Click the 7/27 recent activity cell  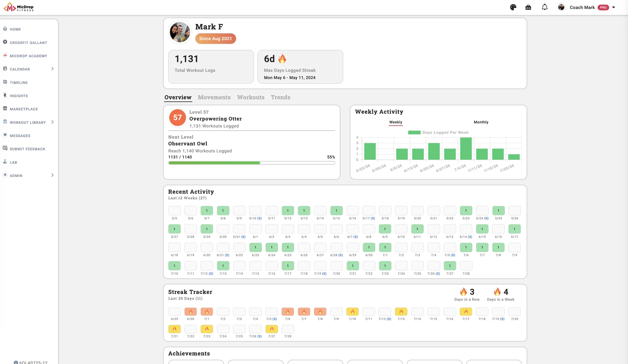[450, 266]
